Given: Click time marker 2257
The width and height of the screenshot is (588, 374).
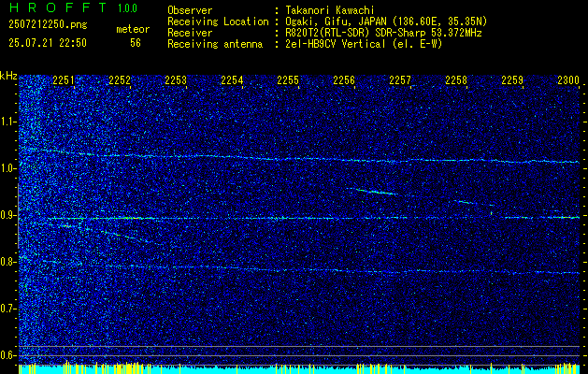Looking at the screenshot, I should [x=400, y=80].
